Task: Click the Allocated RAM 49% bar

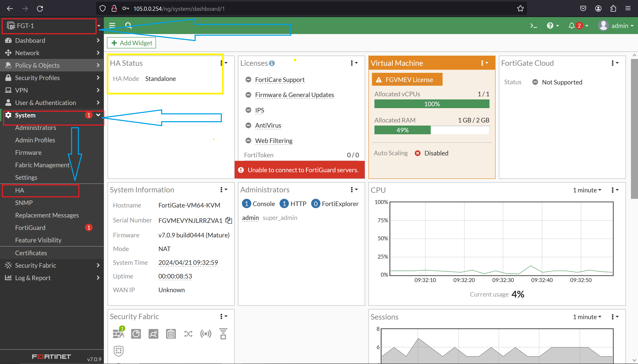Action: pos(432,130)
